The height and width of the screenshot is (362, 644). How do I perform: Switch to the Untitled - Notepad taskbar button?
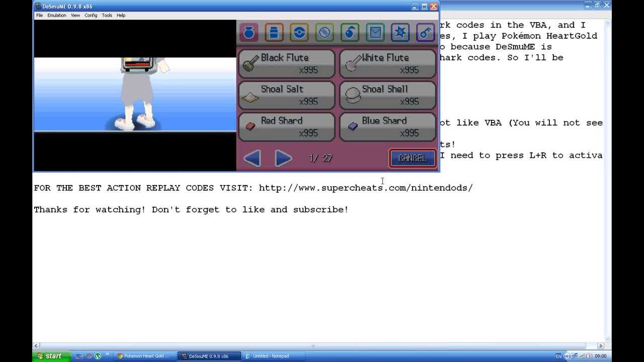274,356
